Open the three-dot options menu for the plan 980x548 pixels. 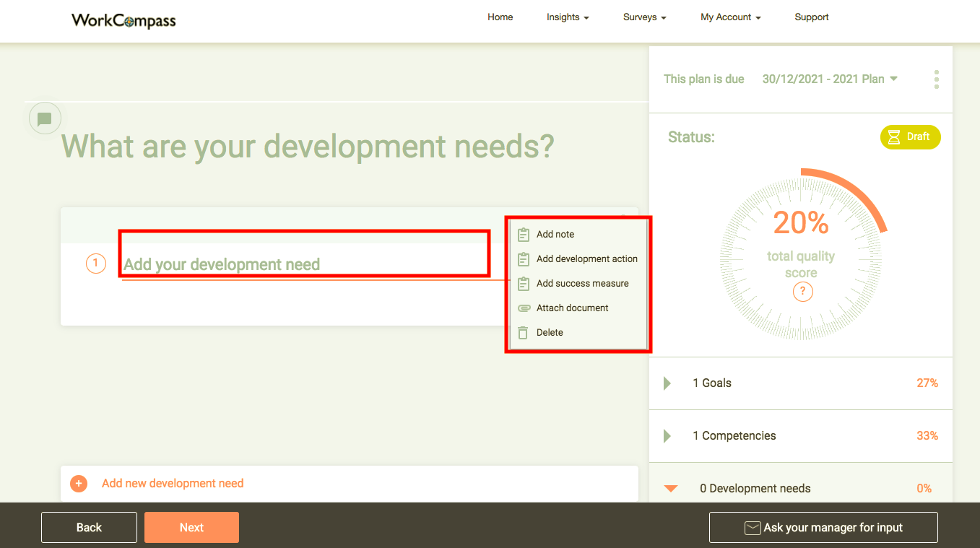pyautogui.click(x=936, y=79)
